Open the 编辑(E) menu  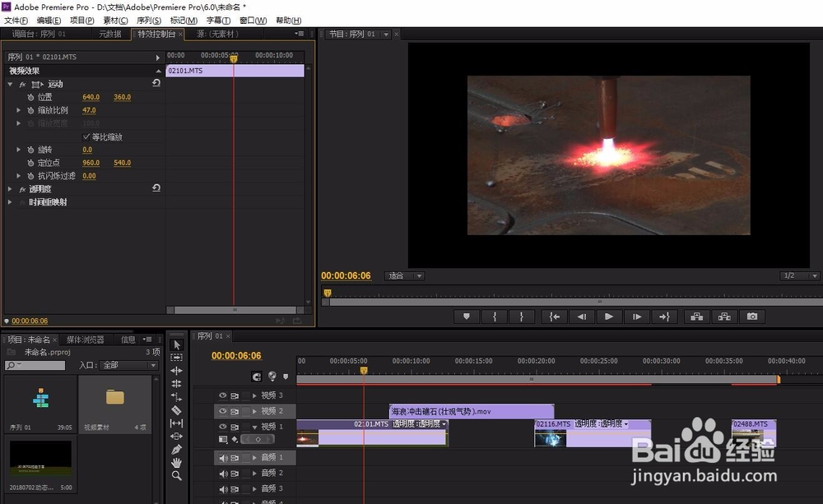tap(49, 21)
